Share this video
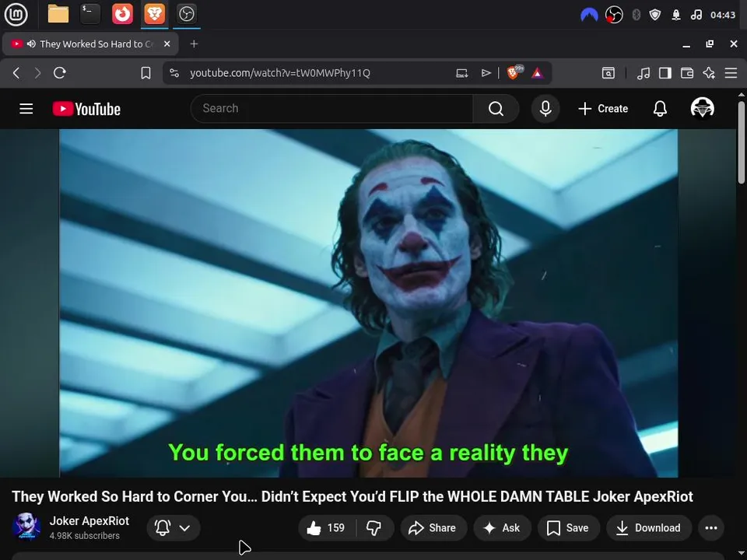 click(x=433, y=527)
